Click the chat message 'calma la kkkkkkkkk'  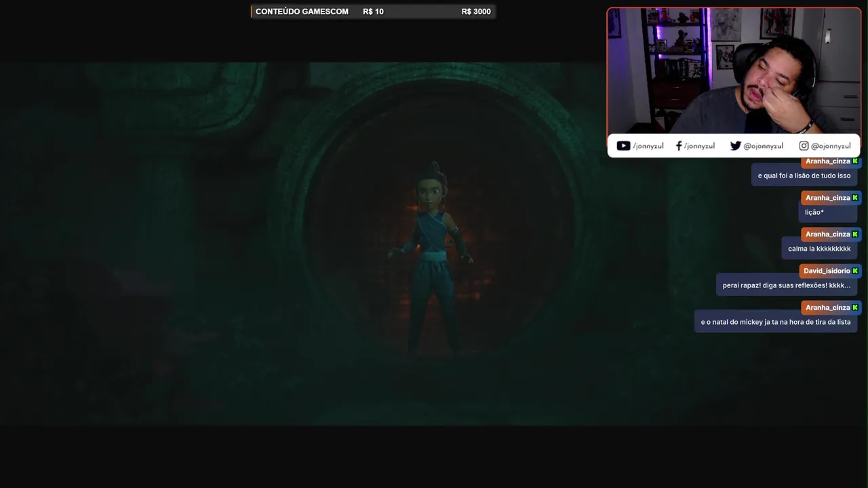[x=819, y=249]
